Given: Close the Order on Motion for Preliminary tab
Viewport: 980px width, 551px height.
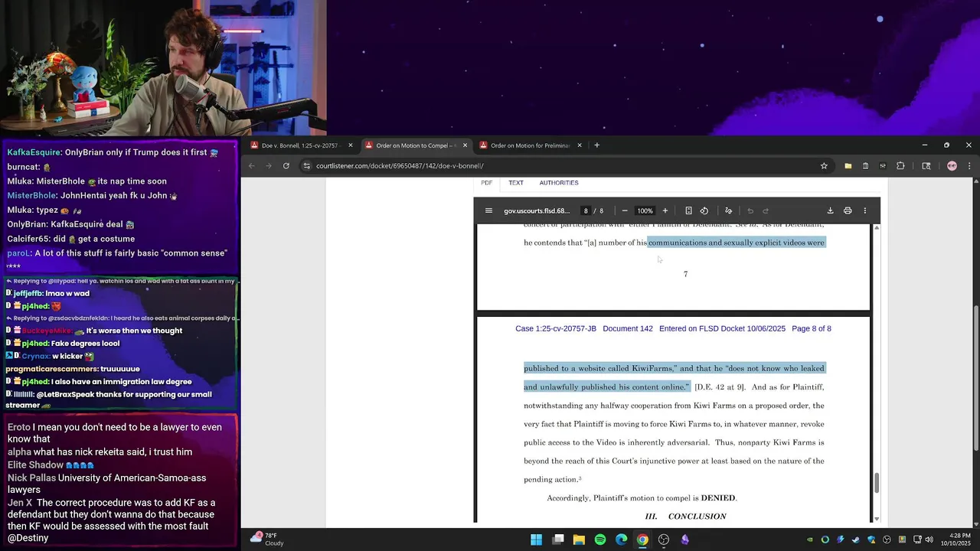Looking at the screenshot, I should (580, 145).
